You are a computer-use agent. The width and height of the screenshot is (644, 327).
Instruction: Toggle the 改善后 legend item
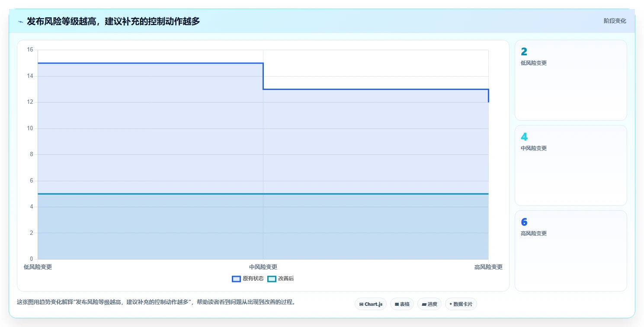click(x=281, y=279)
